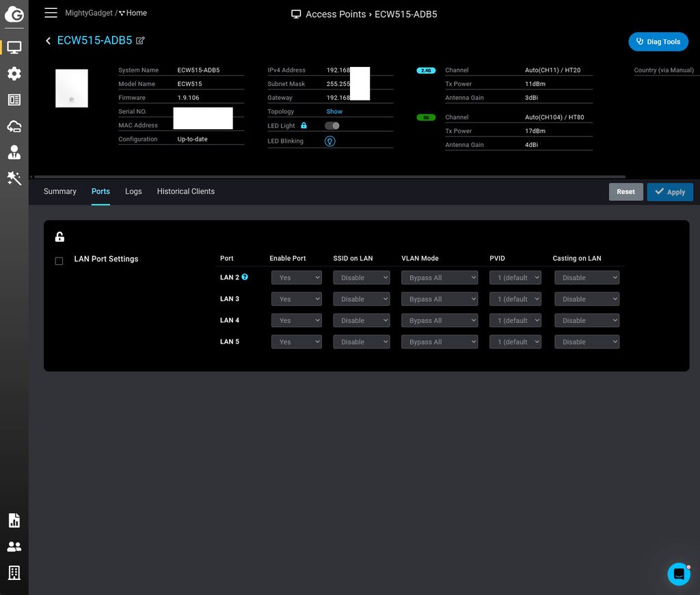This screenshot has height=595, width=700.
Task: Open LAN 4 SSID on LAN dropdown
Action: click(362, 320)
